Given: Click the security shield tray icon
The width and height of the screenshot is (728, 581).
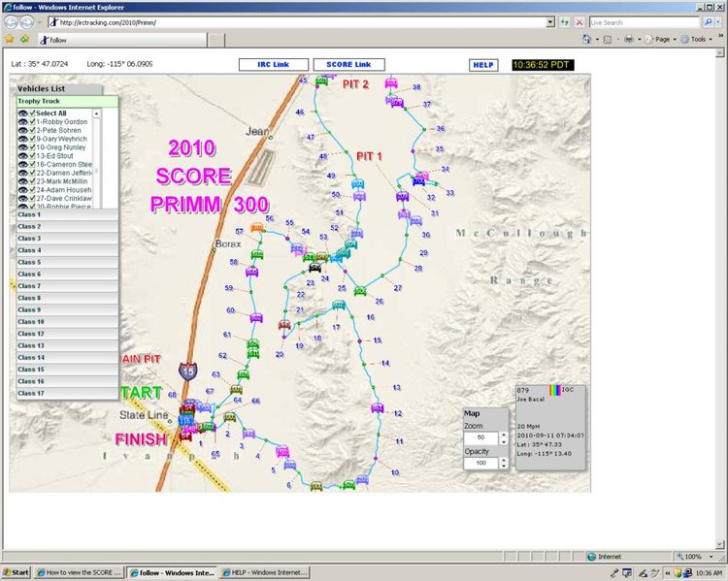Looking at the screenshot, I should [x=678, y=572].
